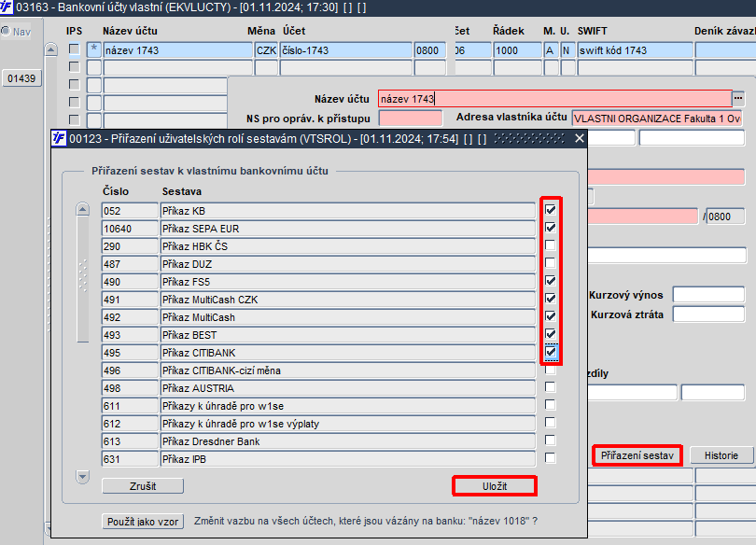The width and height of the screenshot is (756, 545).
Task: Check row 611 Příkazy k úhradě pro w1se
Action: (x=550, y=405)
